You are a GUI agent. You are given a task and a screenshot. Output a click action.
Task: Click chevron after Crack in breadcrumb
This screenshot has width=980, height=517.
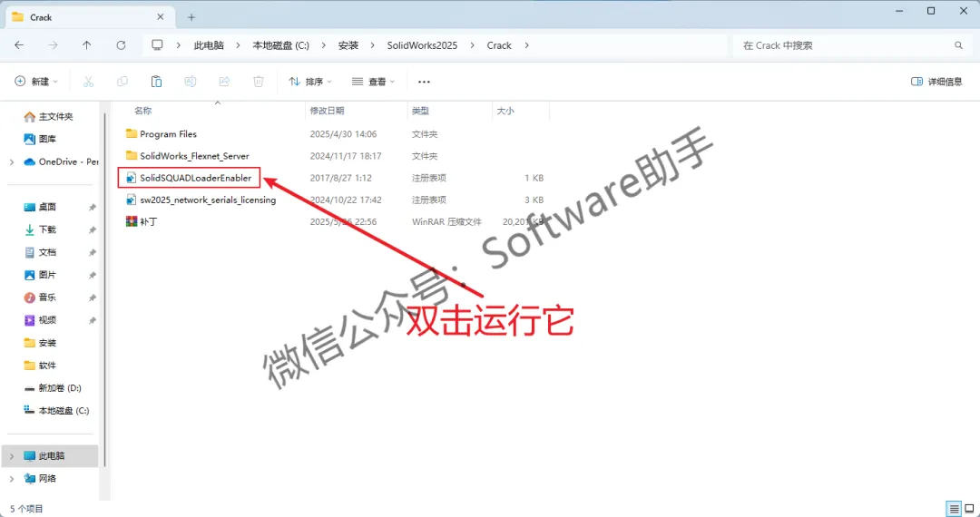[x=526, y=45]
